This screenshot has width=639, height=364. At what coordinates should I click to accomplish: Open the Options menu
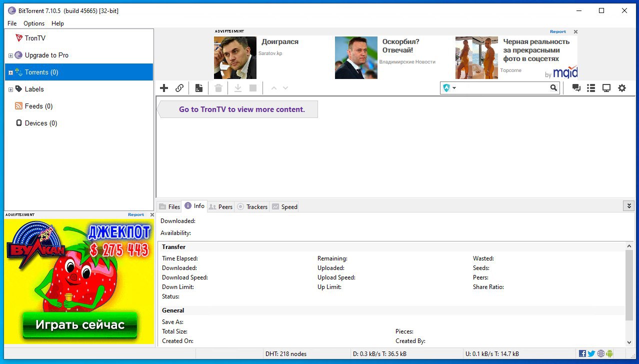34,23
